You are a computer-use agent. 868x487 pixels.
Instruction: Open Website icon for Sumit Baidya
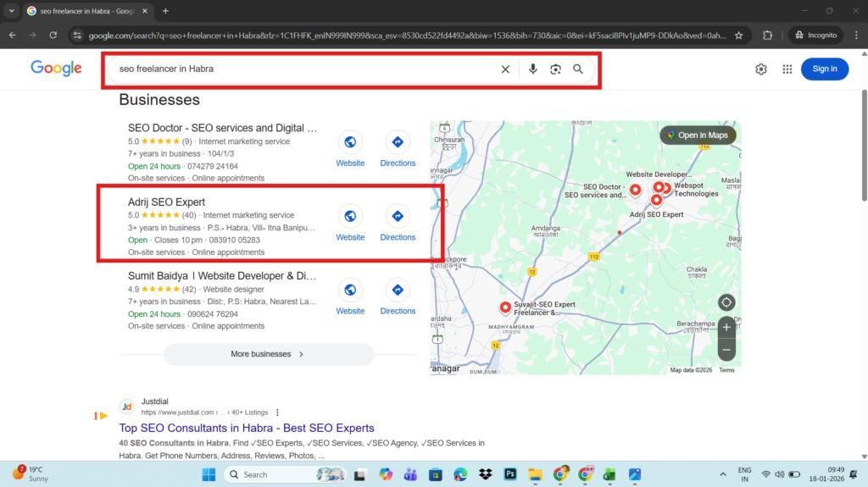(x=350, y=290)
